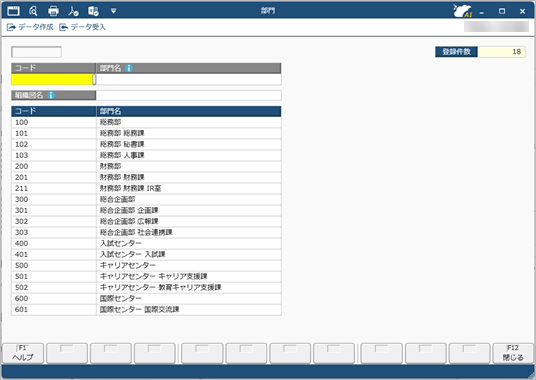
Task: Select row 102 総務部 秘書課
Action: [x=146, y=144]
